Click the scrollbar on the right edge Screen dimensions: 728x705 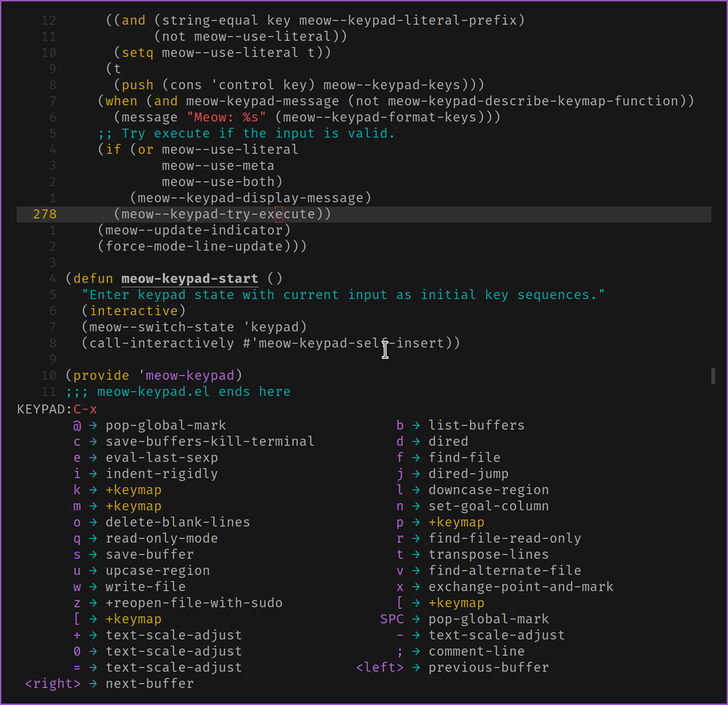[x=713, y=374]
